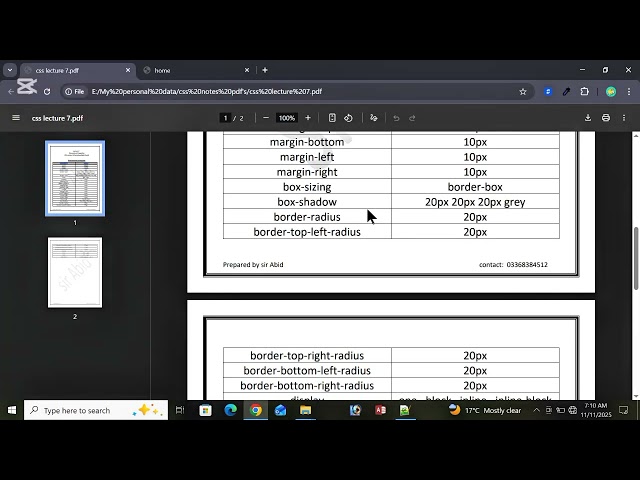
Task: Click the margin-bottom table cell
Action: [307, 142]
